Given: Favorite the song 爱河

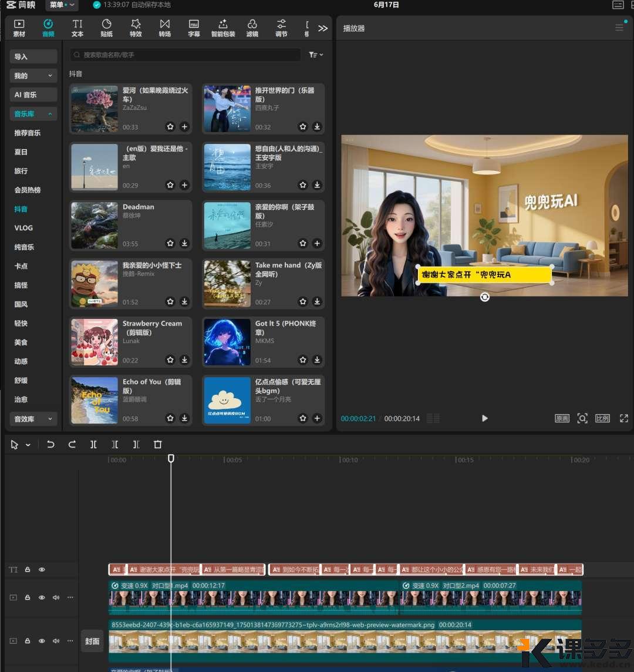Looking at the screenshot, I should 170,127.
